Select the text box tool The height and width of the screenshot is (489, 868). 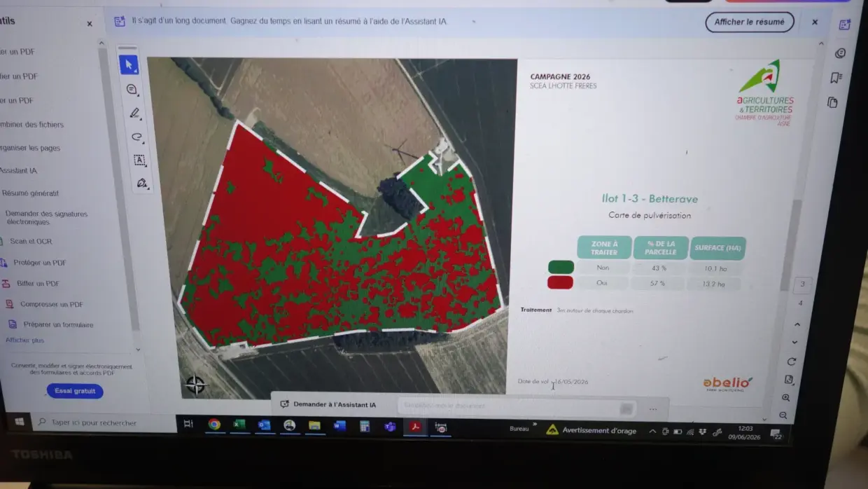[x=139, y=160]
